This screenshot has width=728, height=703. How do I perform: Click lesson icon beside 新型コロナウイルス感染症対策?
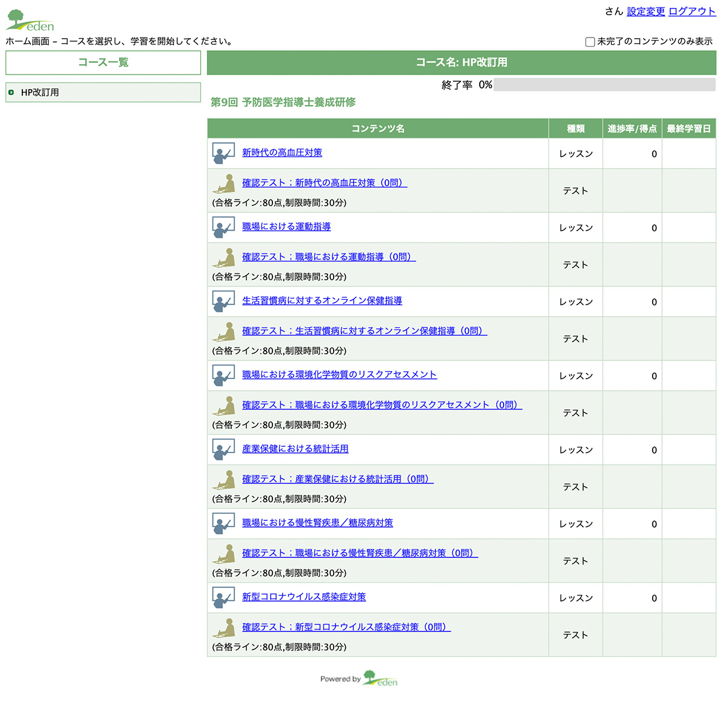click(x=223, y=597)
